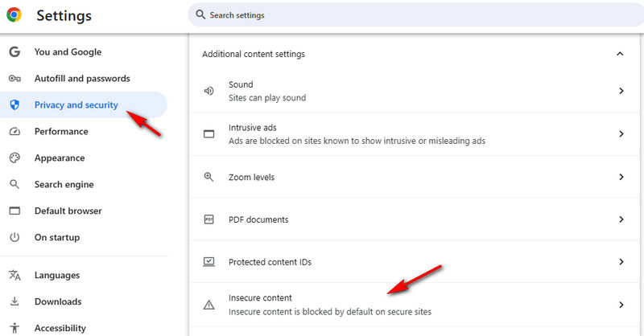Click the person icon beside Accessibility
The image size is (644, 336).
click(14, 328)
